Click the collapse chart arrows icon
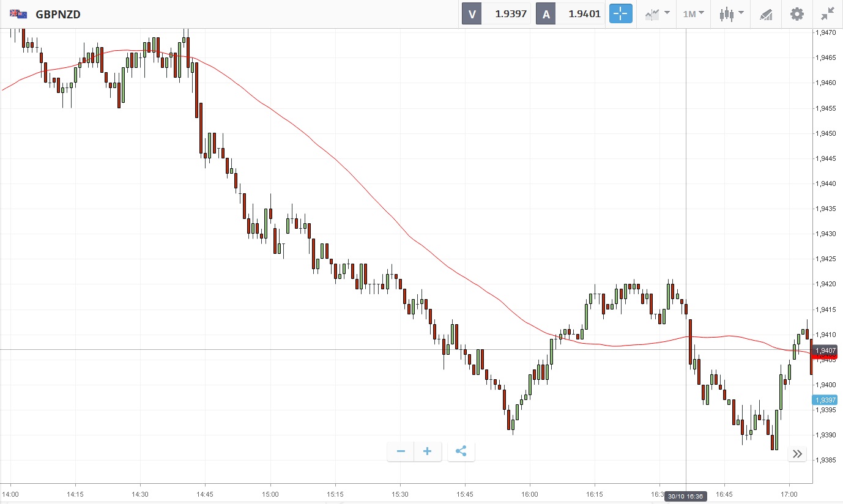Screen dimensions: 843x504 point(828,13)
